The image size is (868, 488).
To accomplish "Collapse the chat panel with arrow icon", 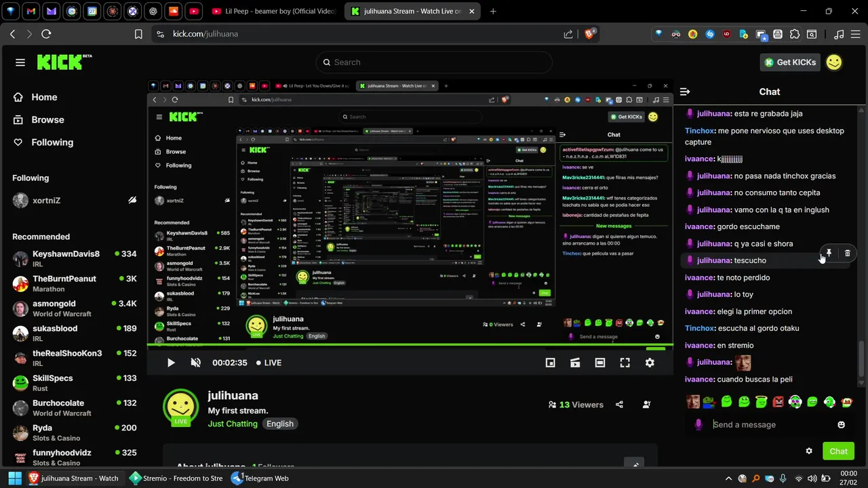I will pyautogui.click(x=685, y=91).
